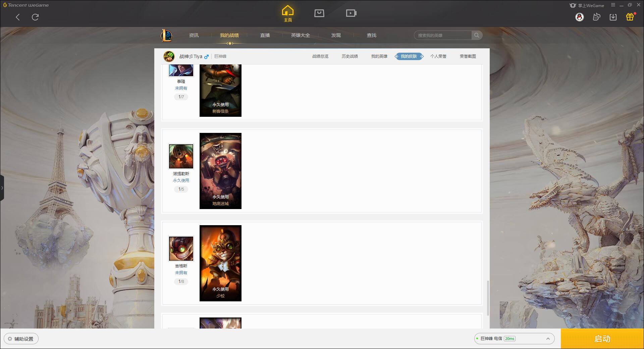Click the 掌上WeGame link
Image resolution: width=644 pixels, height=349 pixels.
[x=587, y=5]
